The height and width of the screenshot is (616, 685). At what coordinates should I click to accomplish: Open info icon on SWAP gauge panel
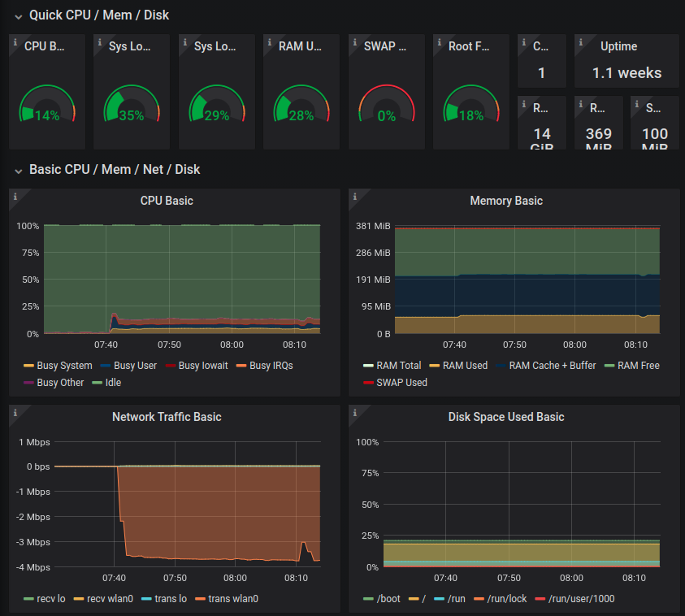pyautogui.click(x=355, y=42)
